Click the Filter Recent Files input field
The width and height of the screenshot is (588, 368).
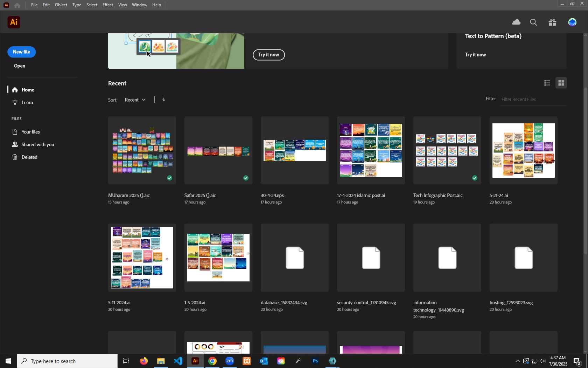533,100
